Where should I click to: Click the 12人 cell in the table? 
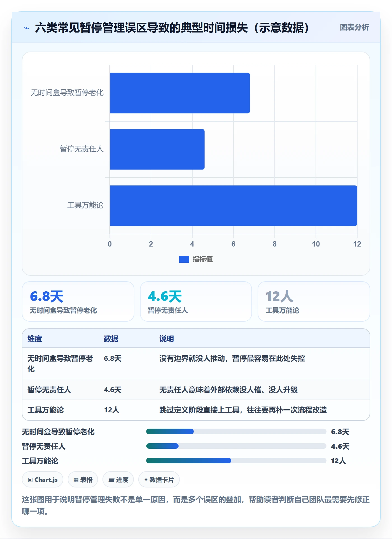(x=112, y=410)
